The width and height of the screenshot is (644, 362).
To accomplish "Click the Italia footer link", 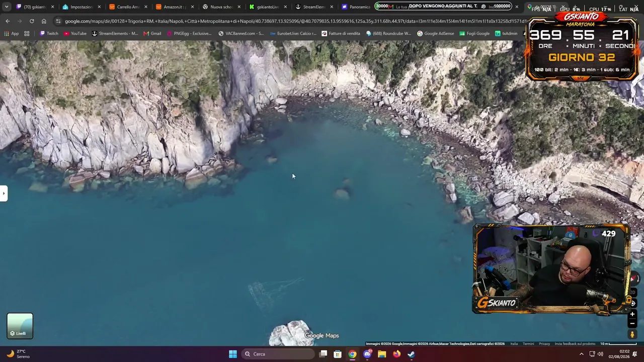I will pos(514,344).
